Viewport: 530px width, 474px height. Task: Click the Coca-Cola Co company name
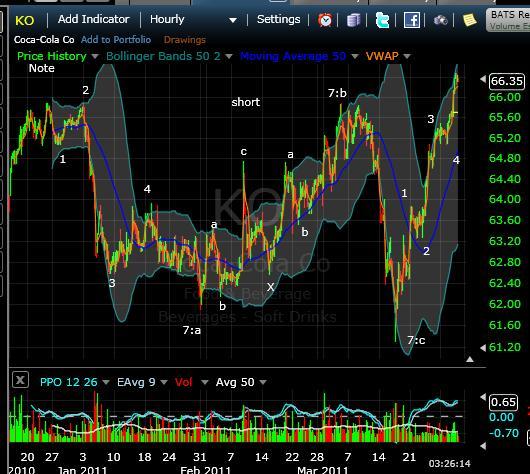pos(44,40)
